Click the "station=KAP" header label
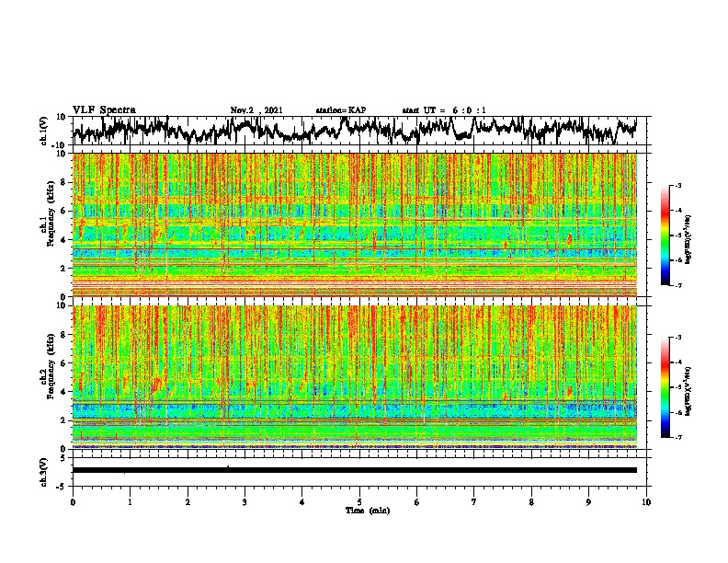Image resolution: width=728 pixels, height=563 pixels. [x=341, y=110]
